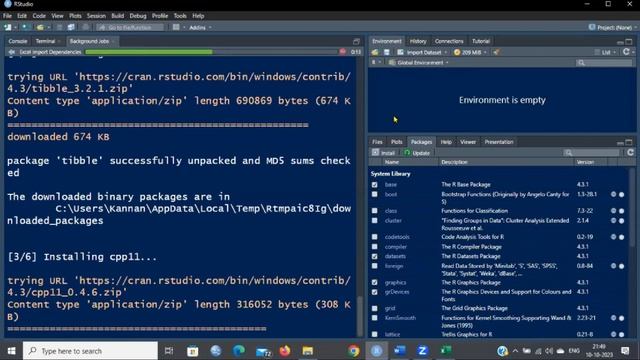640x360 pixels.
Task: Click the Load Workspace icon
Action: [x=375, y=52]
